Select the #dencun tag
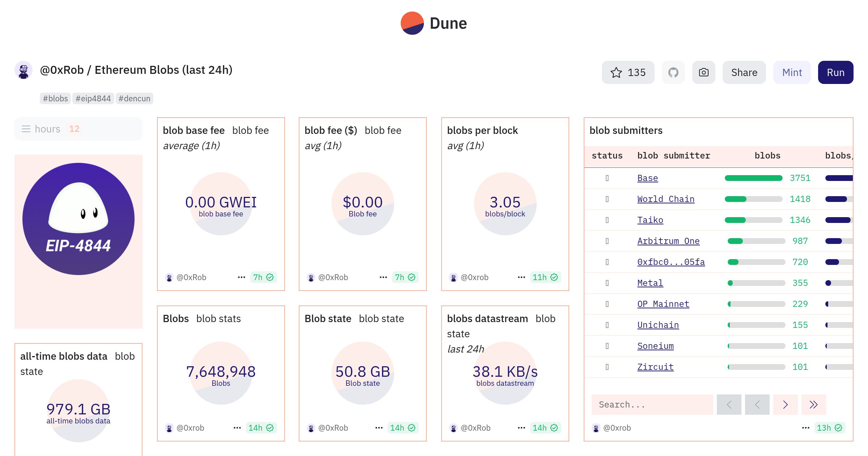868x456 pixels. [x=134, y=98]
